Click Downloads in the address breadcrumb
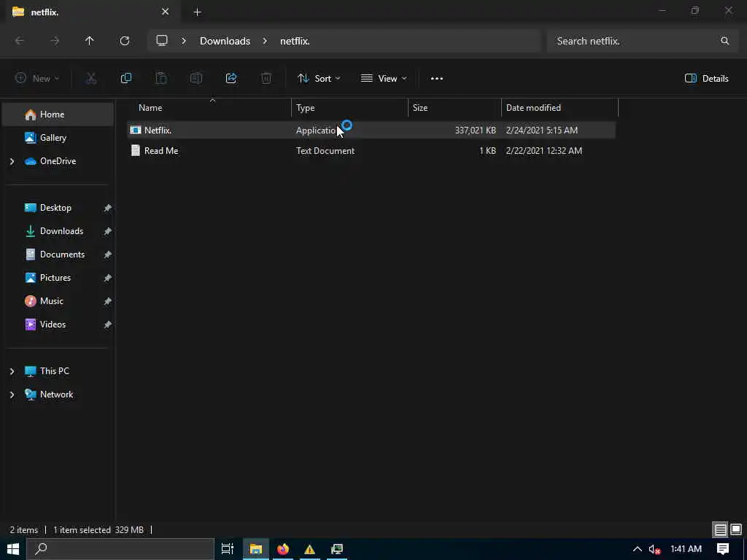This screenshot has height=560, width=747. [x=225, y=41]
